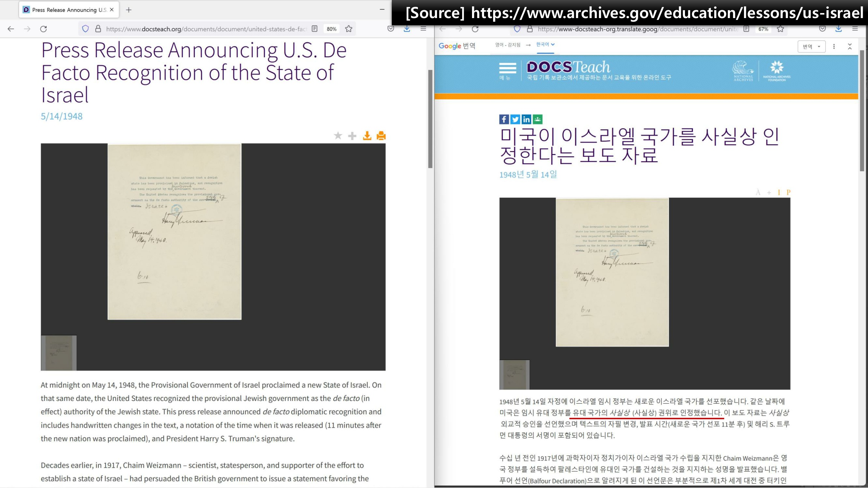This screenshot has width=868, height=488.
Task: Share page via Facebook icon
Action: tap(504, 119)
